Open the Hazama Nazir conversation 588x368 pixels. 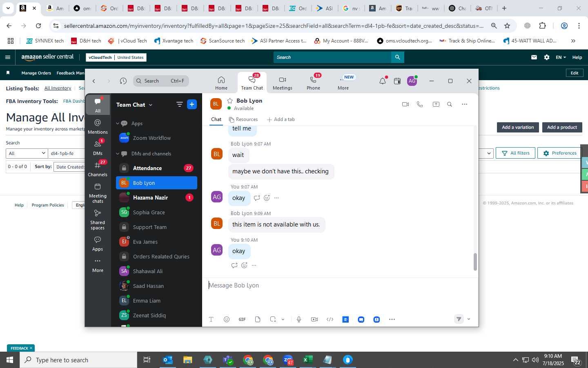157,197
